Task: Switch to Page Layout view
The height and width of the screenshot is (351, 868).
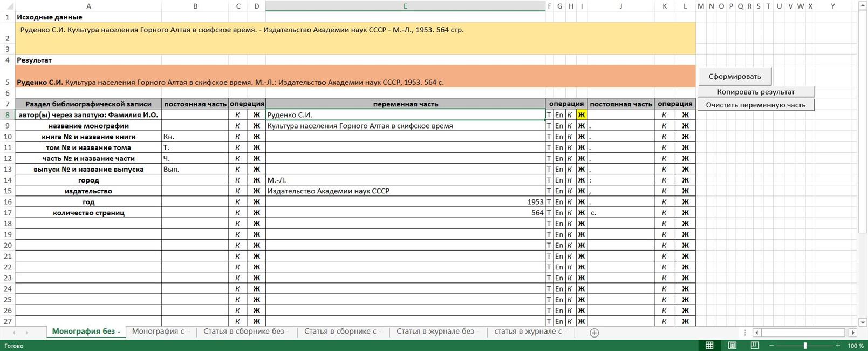Action: (x=732, y=346)
